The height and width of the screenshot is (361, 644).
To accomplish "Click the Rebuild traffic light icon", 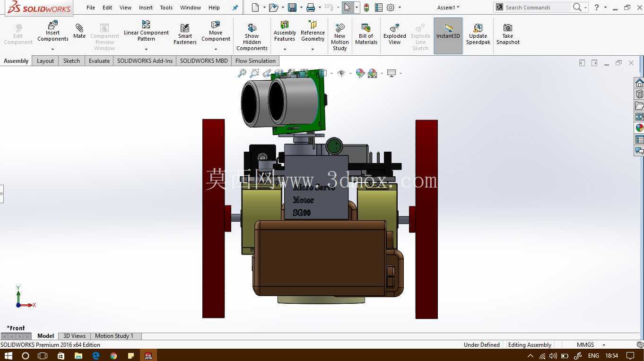I will pos(366,8).
